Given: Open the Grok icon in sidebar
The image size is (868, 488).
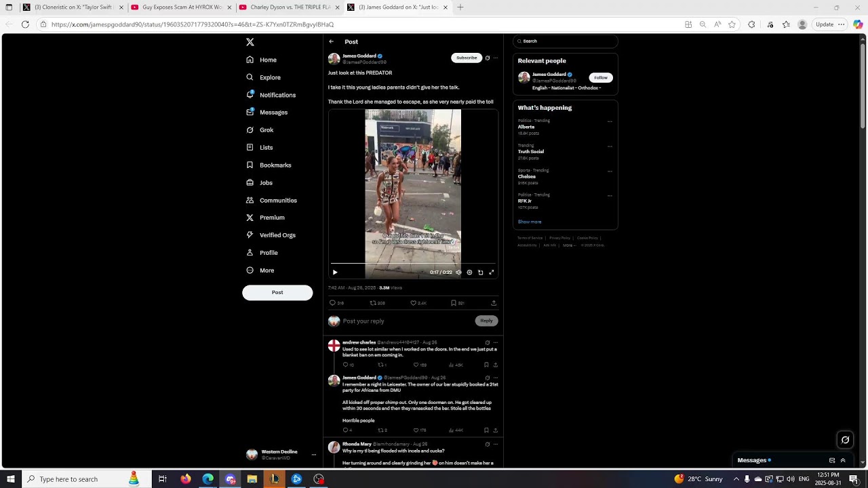Looking at the screenshot, I should (250, 130).
